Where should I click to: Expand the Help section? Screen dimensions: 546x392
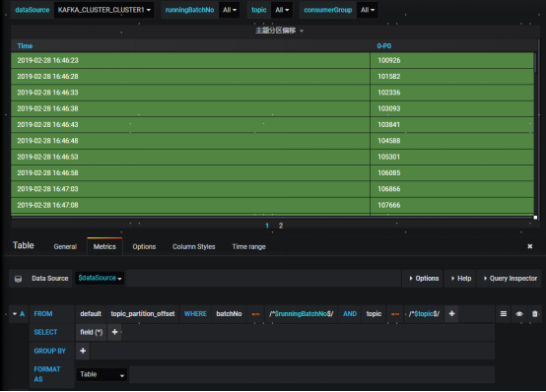click(460, 279)
